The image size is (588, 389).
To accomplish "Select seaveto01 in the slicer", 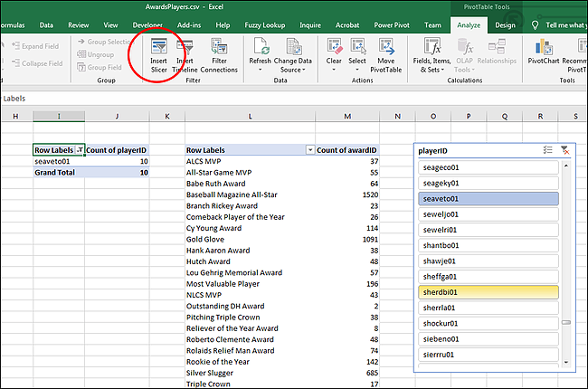I will point(490,198).
